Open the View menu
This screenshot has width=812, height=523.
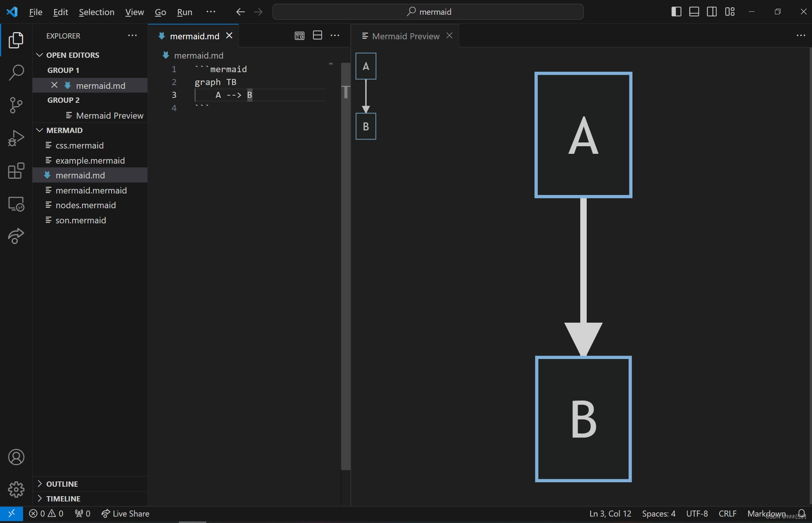(135, 12)
